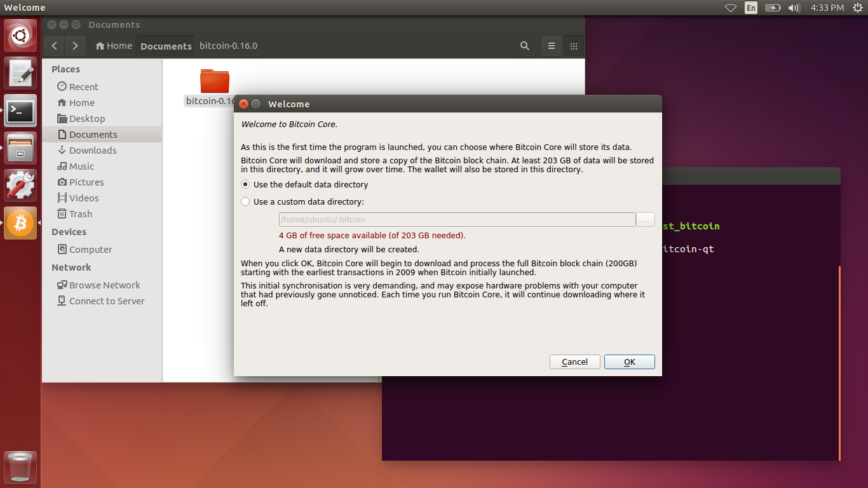Confirm the Welcome dialog with OK
Image resolution: width=868 pixels, height=488 pixels.
point(629,362)
